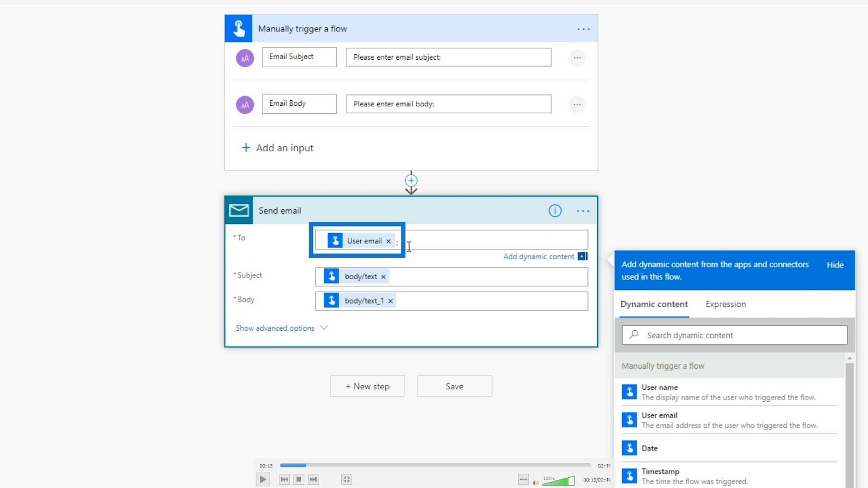Click the stretch-width arrow button in player
This screenshot has width=868, height=488.
[x=523, y=479]
